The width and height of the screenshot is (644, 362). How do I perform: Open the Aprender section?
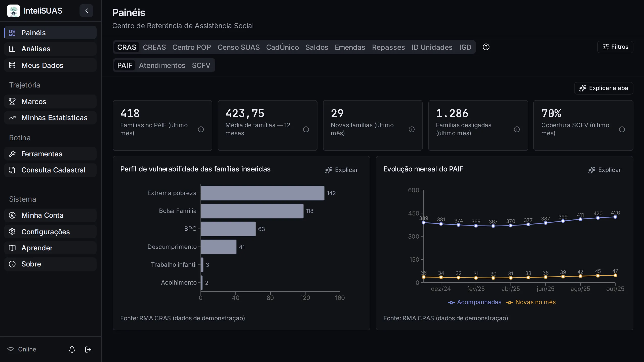point(50,248)
